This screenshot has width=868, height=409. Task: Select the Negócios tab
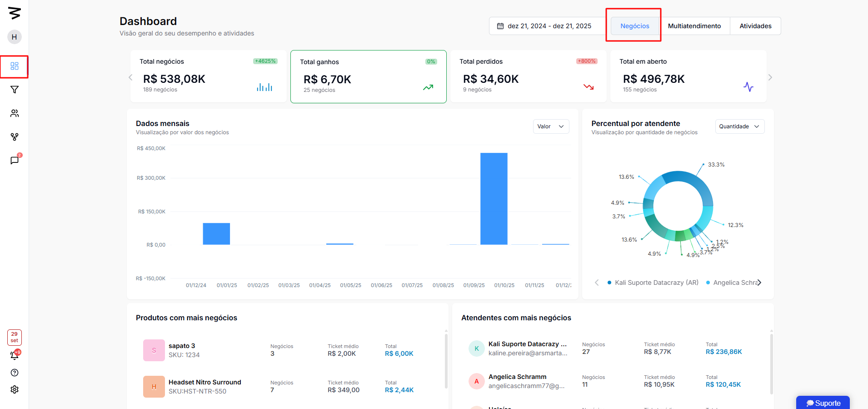click(x=635, y=26)
